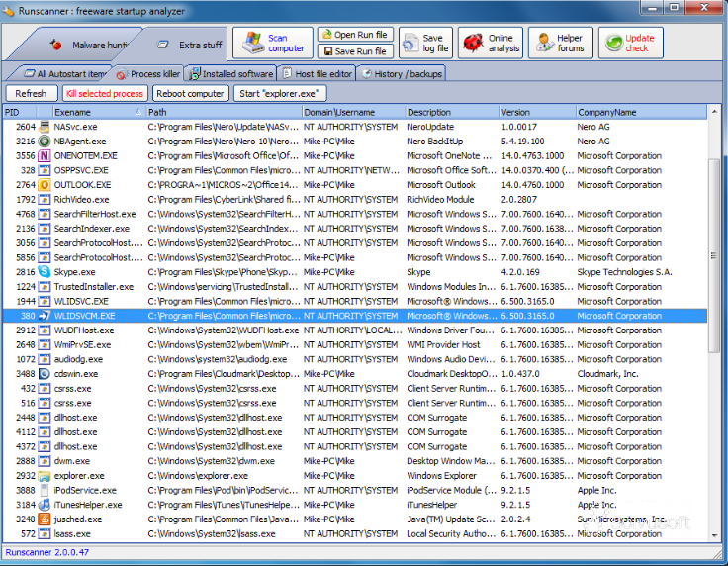The image size is (728, 566).
Task: Sort by the CompanyName column header
Action: click(641, 112)
